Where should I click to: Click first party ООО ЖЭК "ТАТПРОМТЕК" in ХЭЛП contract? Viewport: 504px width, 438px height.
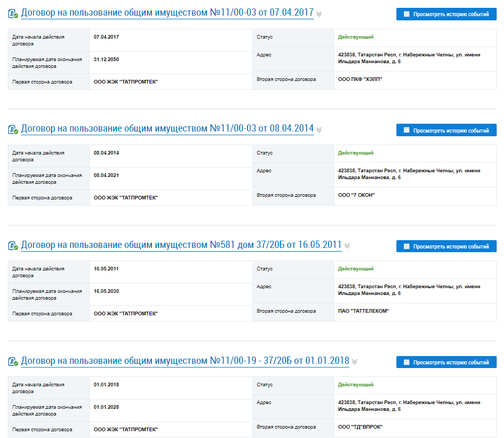pyautogui.click(x=126, y=82)
